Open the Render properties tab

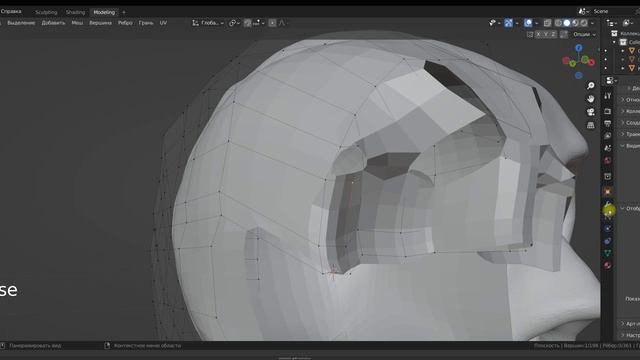pyautogui.click(x=608, y=111)
